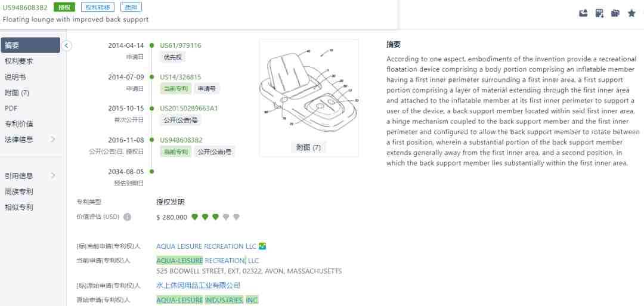
Task: Click the info icon next to 价值评估 (USD)
Action: coord(128,217)
